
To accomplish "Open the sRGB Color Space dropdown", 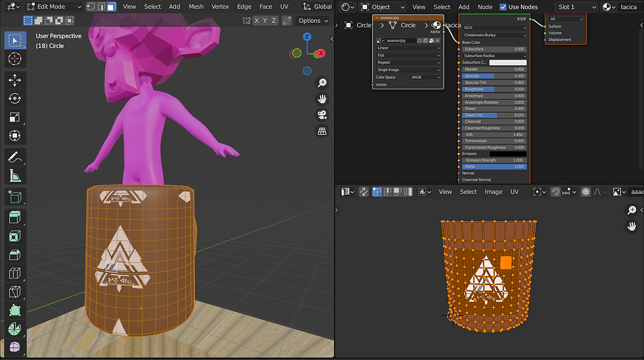I will coord(425,77).
